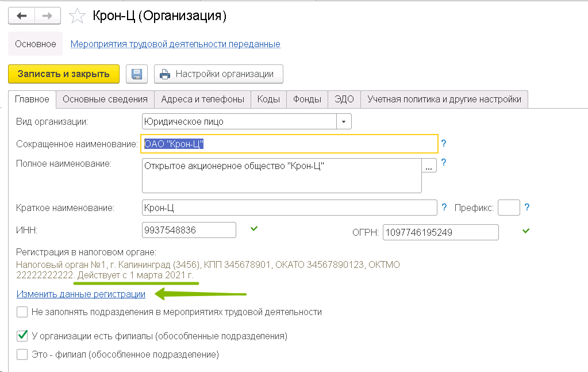Expand full name editor with ellipsis button

point(429,166)
